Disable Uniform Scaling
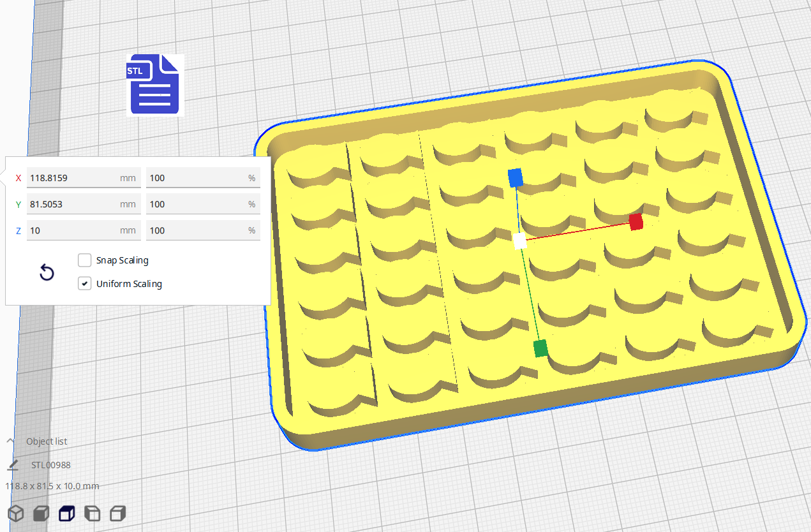Viewport: 811px width, 532px height. tap(84, 283)
